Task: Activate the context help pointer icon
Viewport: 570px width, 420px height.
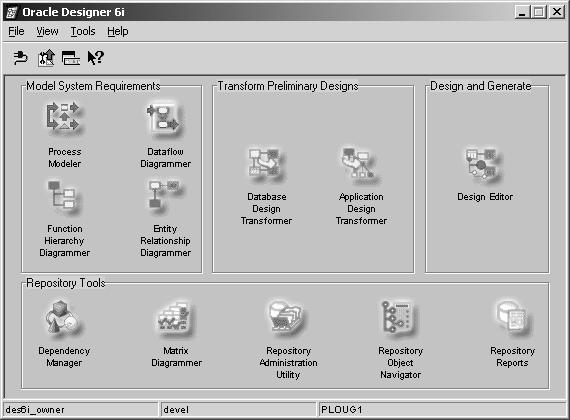Action: (96, 58)
